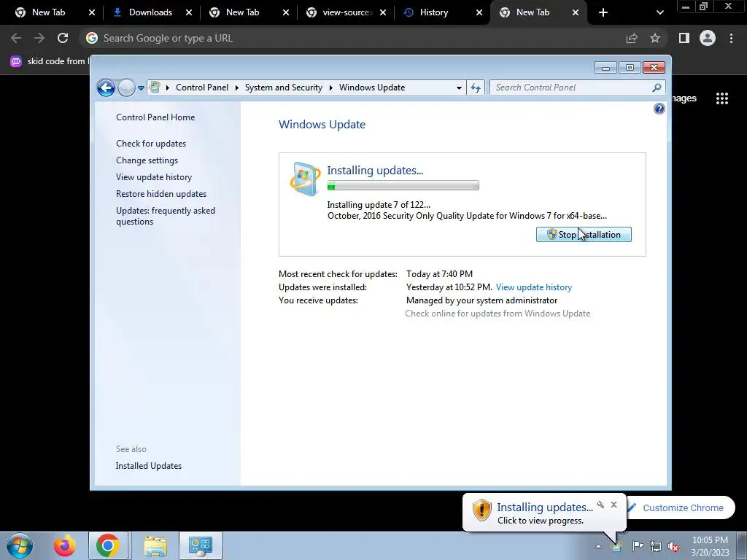
Task: Click the Control Panel forward arrow button
Action: tap(126, 87)
